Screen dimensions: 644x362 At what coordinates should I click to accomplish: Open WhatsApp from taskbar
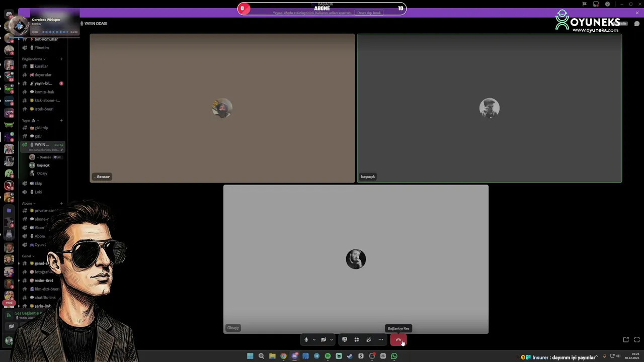tap(394, 356)
